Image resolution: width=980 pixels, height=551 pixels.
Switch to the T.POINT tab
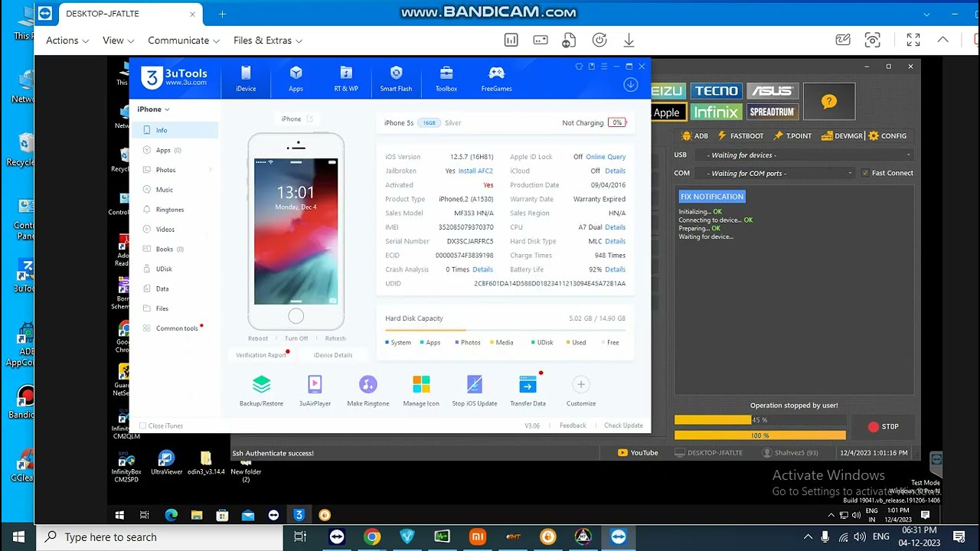792,136
